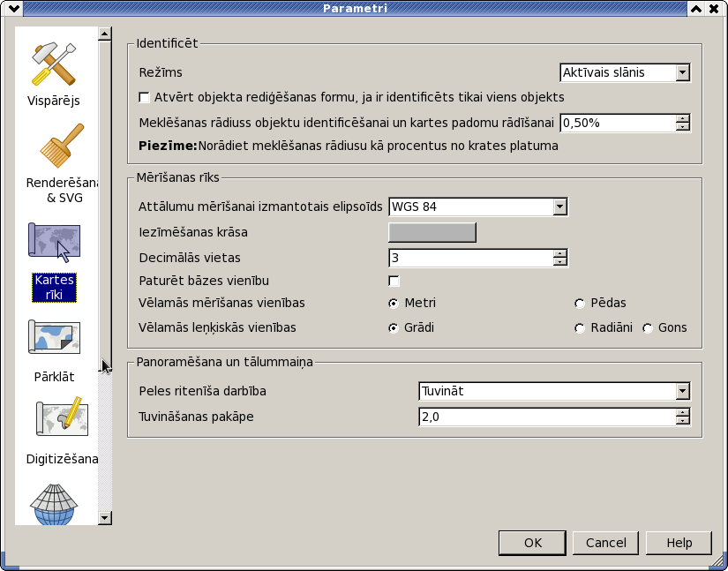Toggle the Paturēt bāzes vienību checkbox
This screenshot has height=571, width=728.
pos(394,281)
